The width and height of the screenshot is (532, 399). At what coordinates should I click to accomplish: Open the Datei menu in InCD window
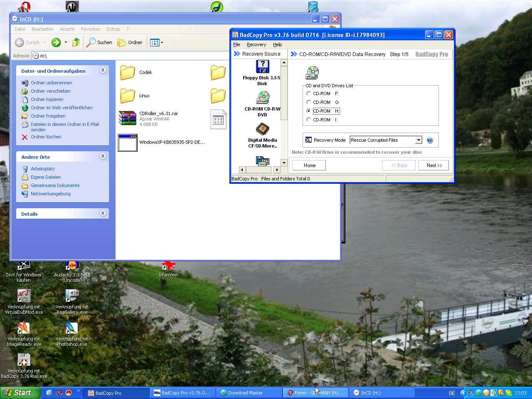(20, 29)
